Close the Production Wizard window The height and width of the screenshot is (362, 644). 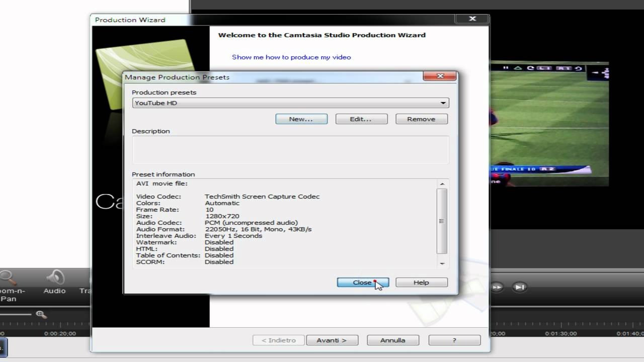[472, 19]
